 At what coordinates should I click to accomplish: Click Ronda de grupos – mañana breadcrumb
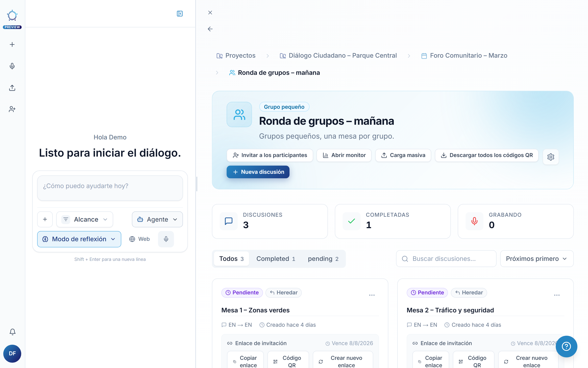275,73
